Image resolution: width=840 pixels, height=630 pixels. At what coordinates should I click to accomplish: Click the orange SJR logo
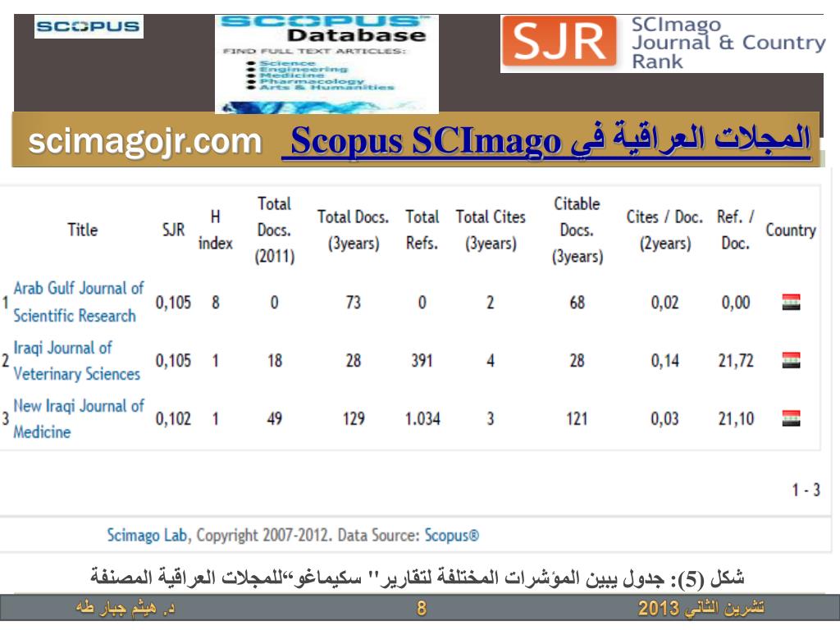[559, 41]
